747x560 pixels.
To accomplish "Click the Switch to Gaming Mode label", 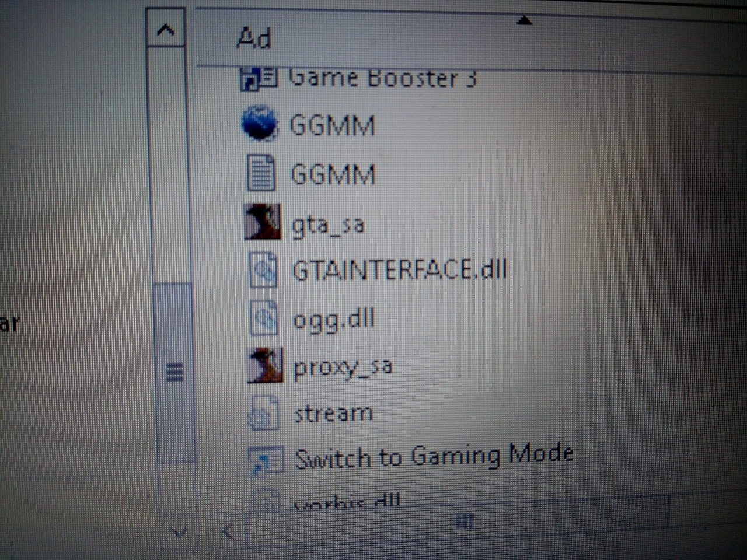I will [x=434, y=456].
